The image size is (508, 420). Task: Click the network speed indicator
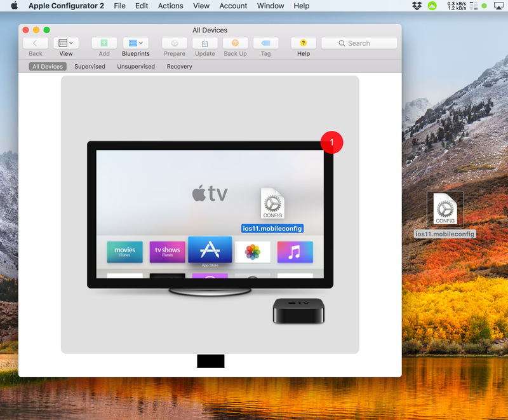(457, 6)
